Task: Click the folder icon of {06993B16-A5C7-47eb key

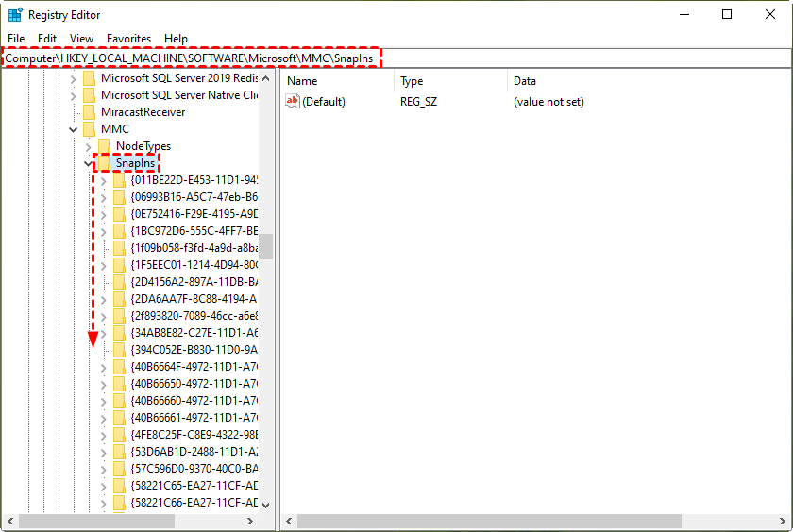Action: click(119, 197)
